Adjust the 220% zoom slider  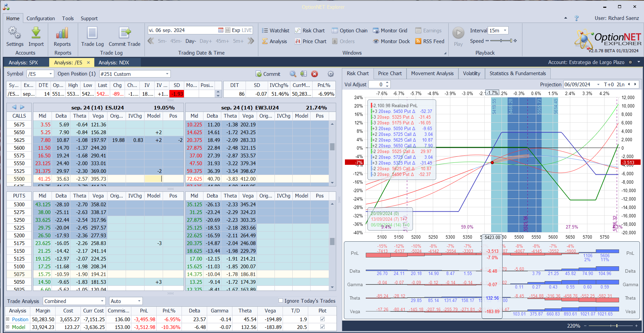[610, 326]
